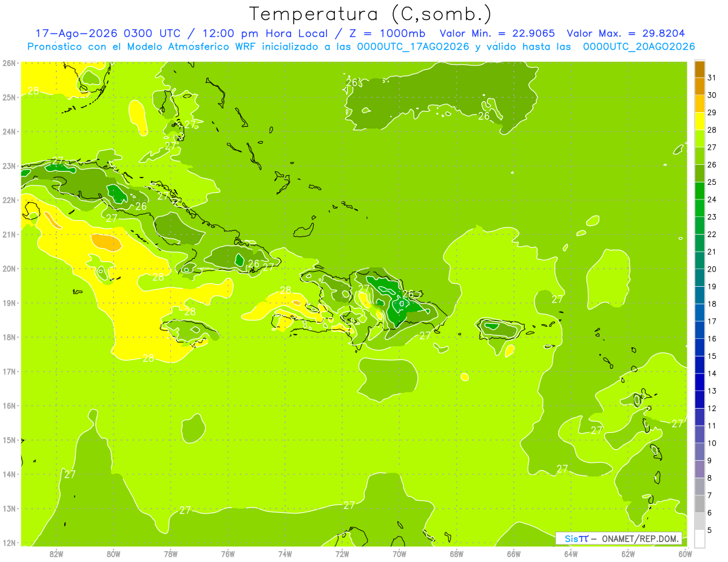This screenshot has width=728, height=562.
Task: Click the yellow-green legend swatch between 27 and 28
Action: coord(699,139)
